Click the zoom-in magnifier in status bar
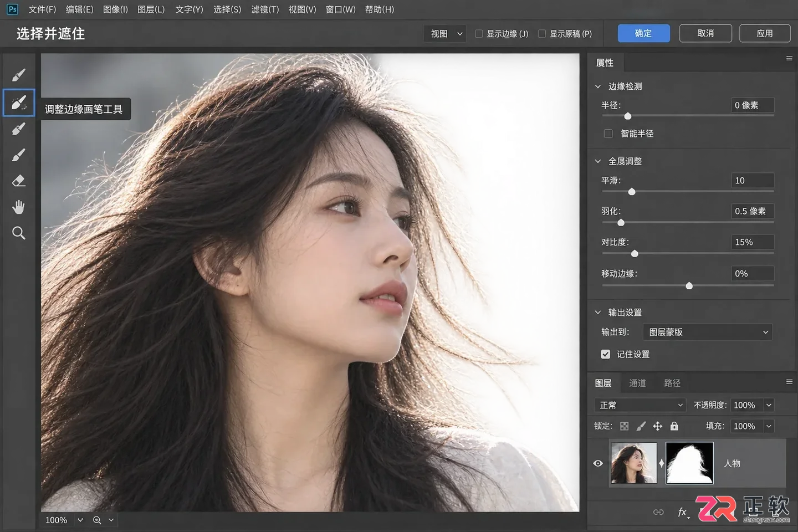The image size is (798, 532). [x=98, y=520]
